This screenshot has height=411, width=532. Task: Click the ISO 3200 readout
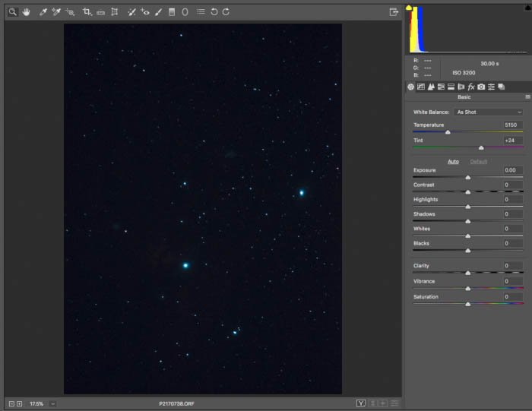[x=464, y=73]
